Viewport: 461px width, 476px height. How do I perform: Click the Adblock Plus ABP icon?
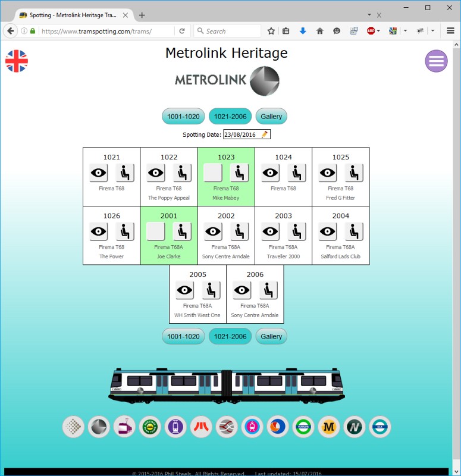click(371, 31)
